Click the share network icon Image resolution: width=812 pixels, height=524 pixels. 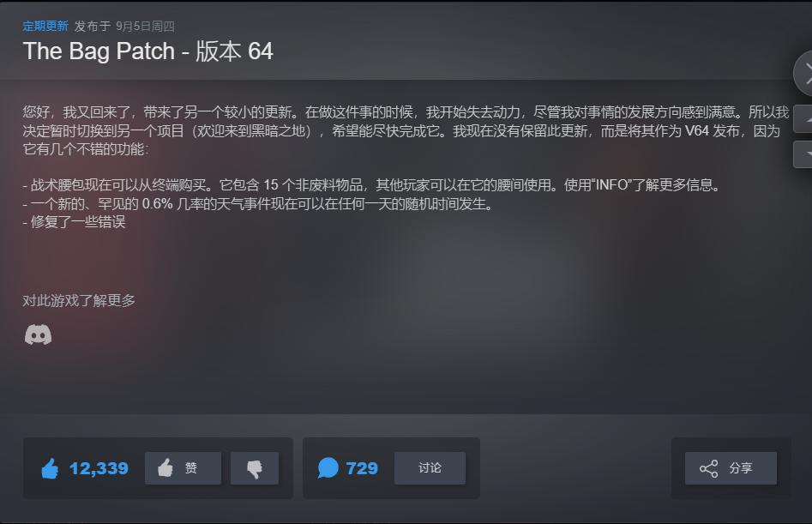tap(708, 468)
